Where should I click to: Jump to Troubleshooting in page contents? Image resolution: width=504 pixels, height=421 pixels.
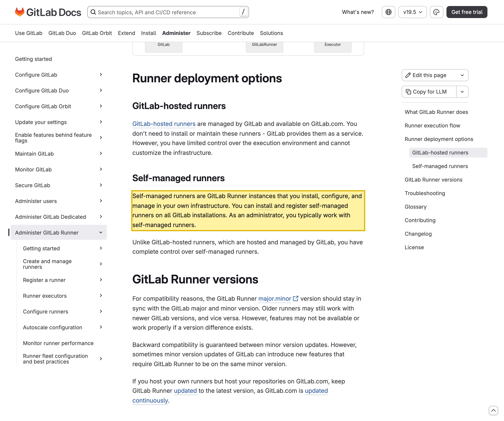[425, 193]
